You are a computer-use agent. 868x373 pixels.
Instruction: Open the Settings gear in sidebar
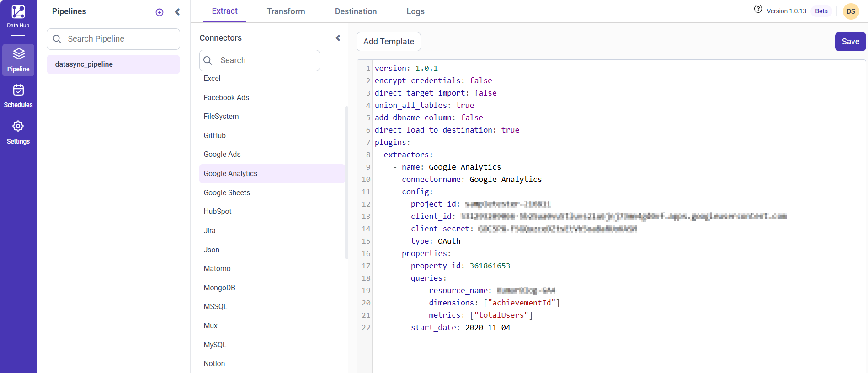click(18, 132)
